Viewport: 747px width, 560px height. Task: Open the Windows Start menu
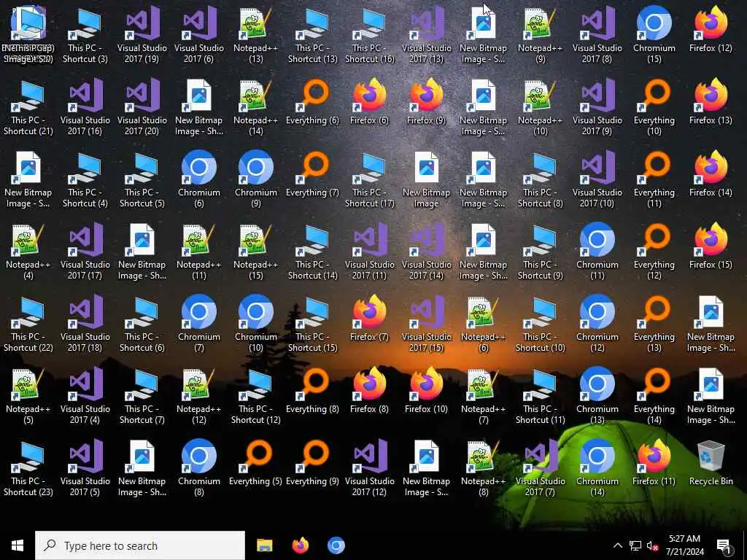[18, 545]
